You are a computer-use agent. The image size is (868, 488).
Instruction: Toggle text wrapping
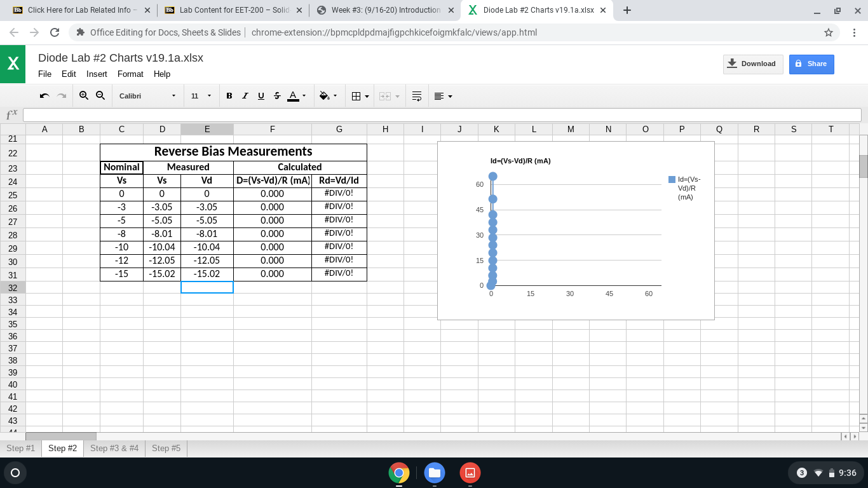pyautogui.click(x=417, y=96)
